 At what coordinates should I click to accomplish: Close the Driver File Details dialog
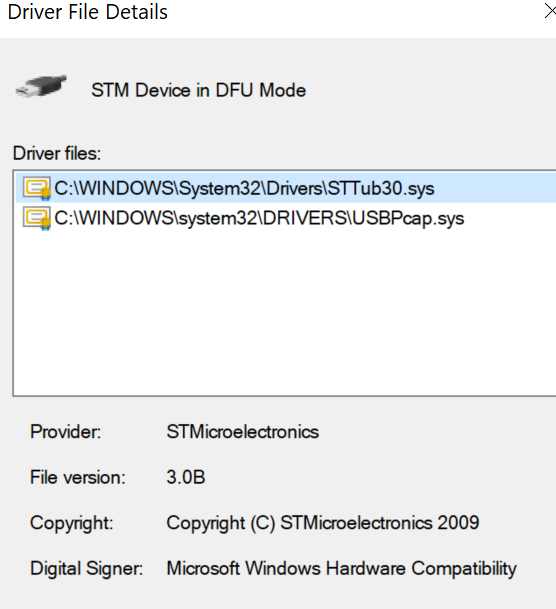point(550,11)
